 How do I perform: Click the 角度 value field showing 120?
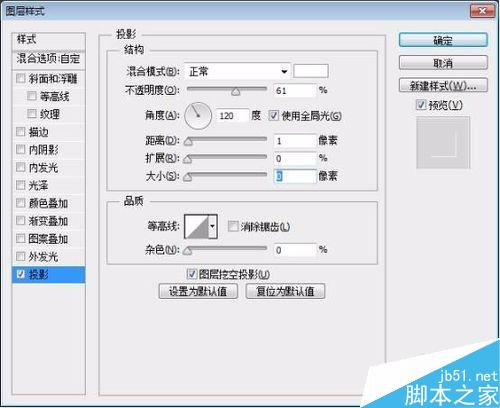233,116
